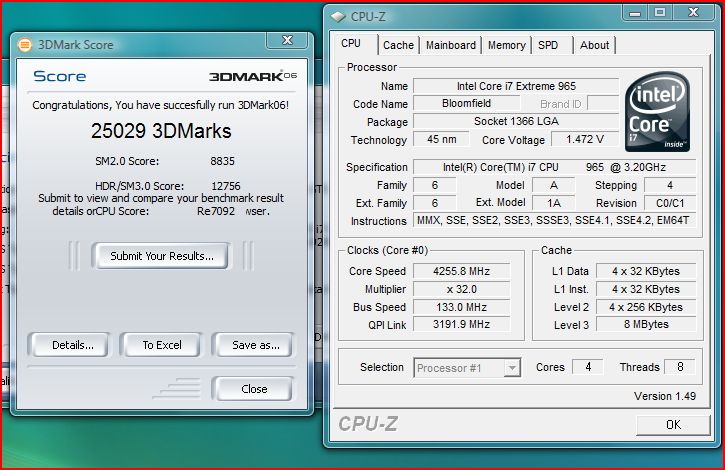Click the HDR/SM3.0 Score value '12756'
This screenshot has width=725, height=470.
(x=226, y=186)
